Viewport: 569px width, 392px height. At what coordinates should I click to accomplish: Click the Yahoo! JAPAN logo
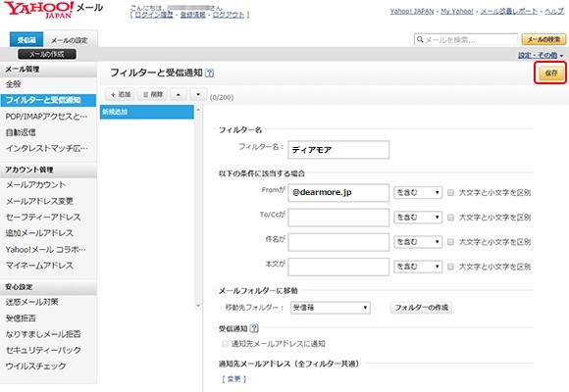38,10
